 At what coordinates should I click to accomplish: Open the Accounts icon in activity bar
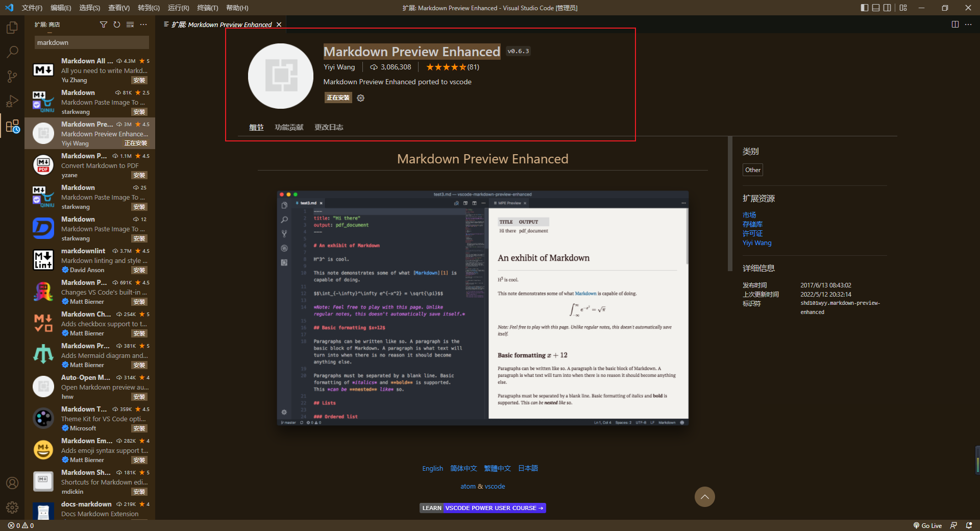12,483
